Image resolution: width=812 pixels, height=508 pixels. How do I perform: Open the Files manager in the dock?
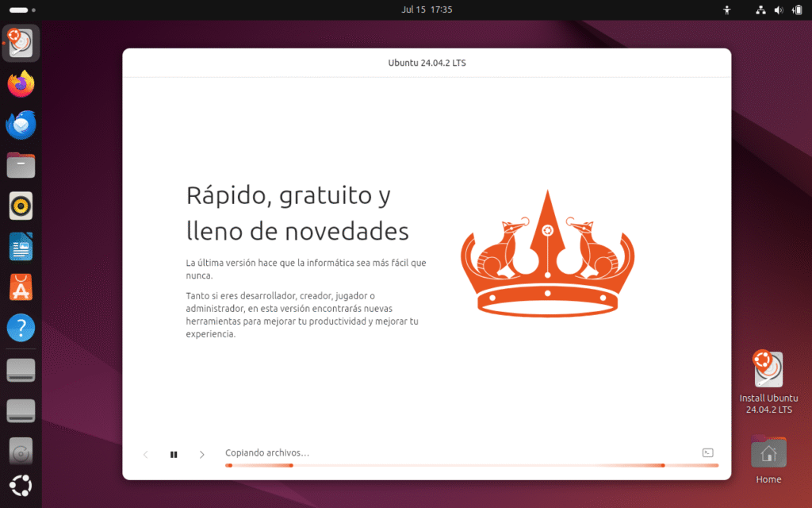pyautogui.click(x=21, y=165)
